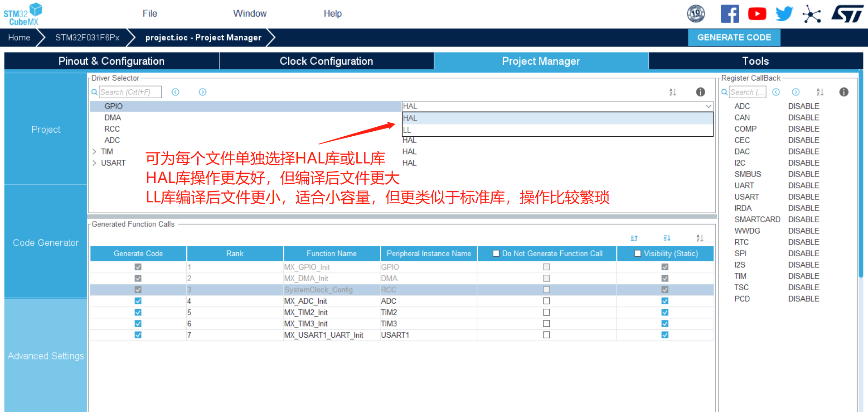Open the Facebook page icon
Image resolution: width=868 pixels, height=412 pixels.
730,14
